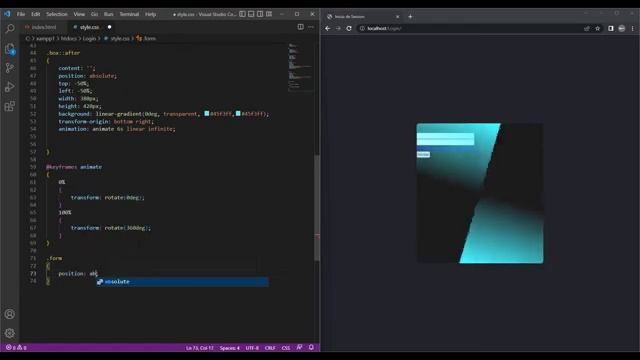Viewport: 640px width, 360px height.
Task: Click xampp1 in the breadcrumb
Action: coord(45,38)
